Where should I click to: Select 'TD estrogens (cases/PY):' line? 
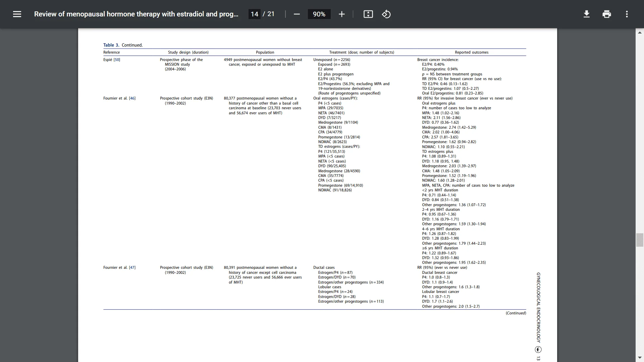coord(339,146)
